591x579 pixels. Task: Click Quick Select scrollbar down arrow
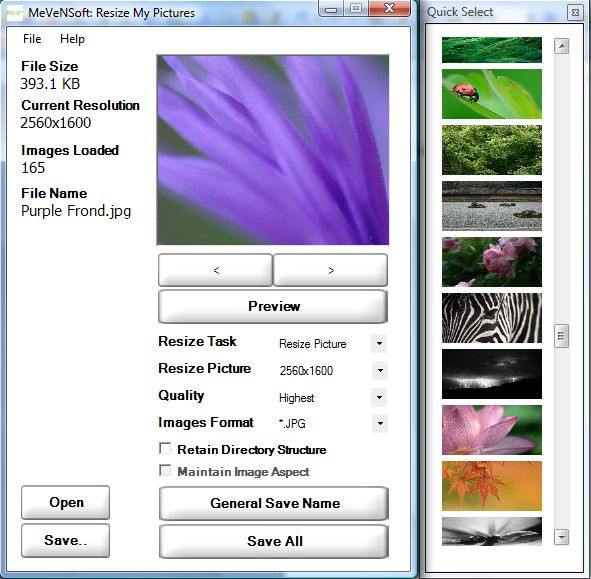pyautogui.click(x=561, y=536)
